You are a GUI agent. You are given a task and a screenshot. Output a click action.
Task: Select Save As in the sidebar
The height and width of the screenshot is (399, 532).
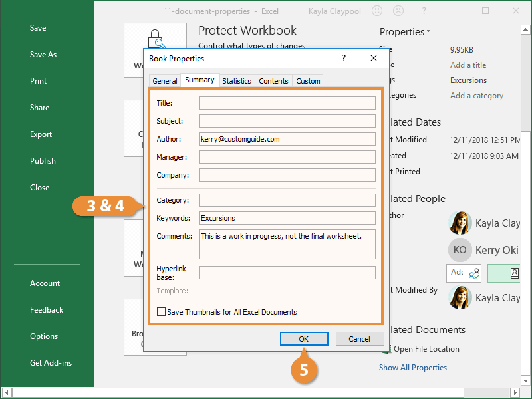43,55
